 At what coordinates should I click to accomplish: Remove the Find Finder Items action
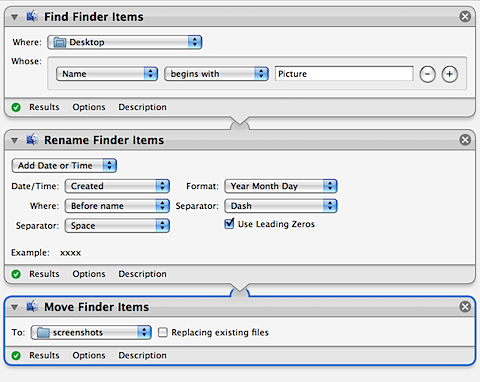pos(465,16)
